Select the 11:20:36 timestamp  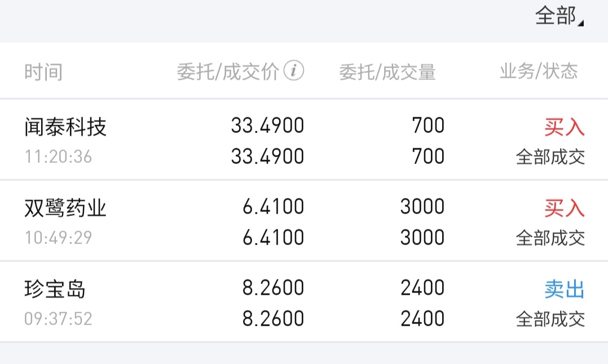coord(58,157)
